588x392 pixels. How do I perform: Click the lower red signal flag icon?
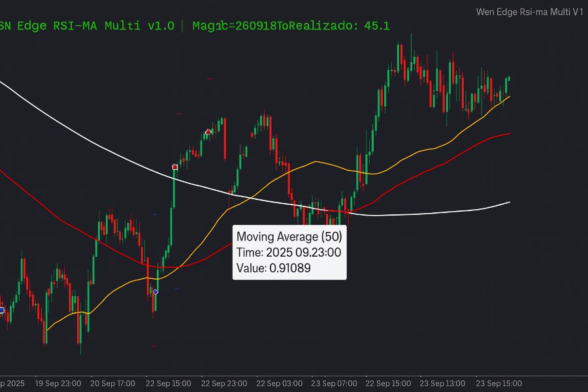[x=174, y=167]
